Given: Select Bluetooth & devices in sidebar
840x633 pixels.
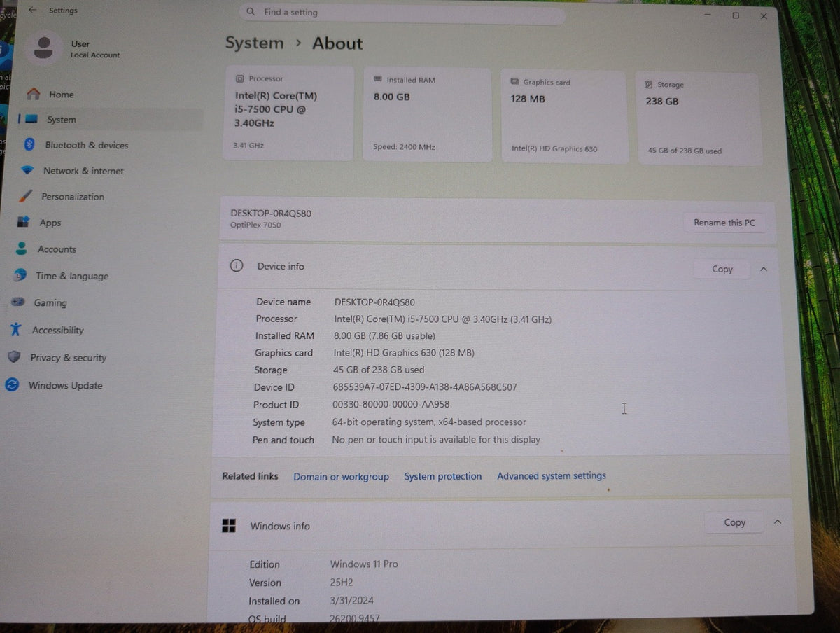Looking at the screenshot, I should click(87, 145).
